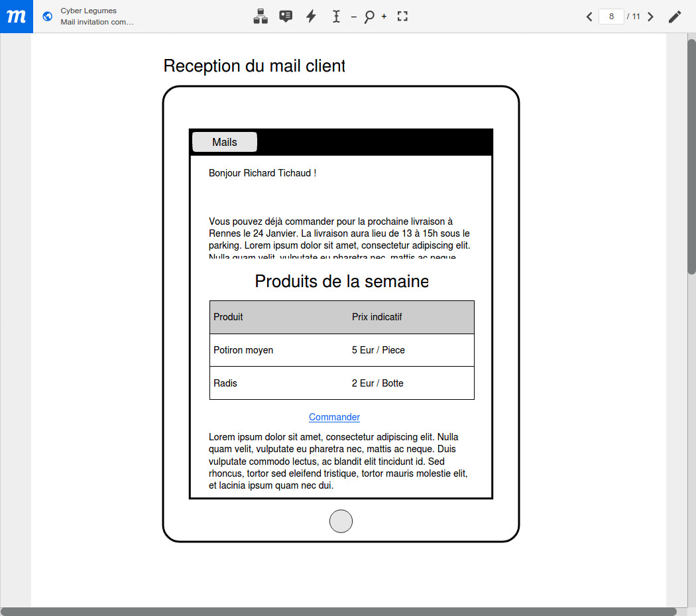Select the text cursor tool icon

click(x=336, y=17)
